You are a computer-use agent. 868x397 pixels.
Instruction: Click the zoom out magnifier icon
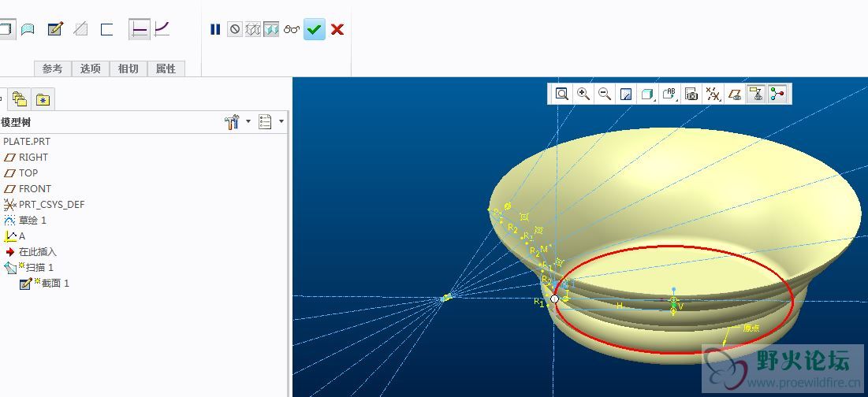tap(605, 94)
